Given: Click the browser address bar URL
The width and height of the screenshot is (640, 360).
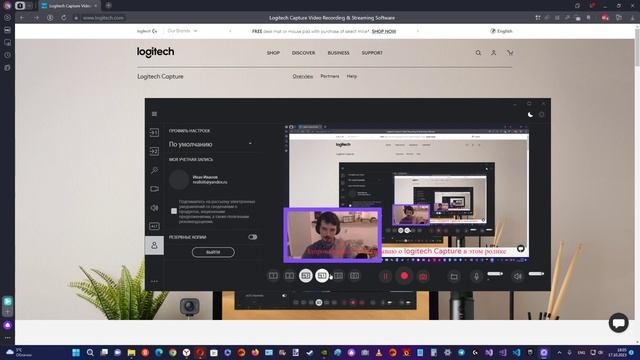Looking at the screenshot, I should (103, 18).
